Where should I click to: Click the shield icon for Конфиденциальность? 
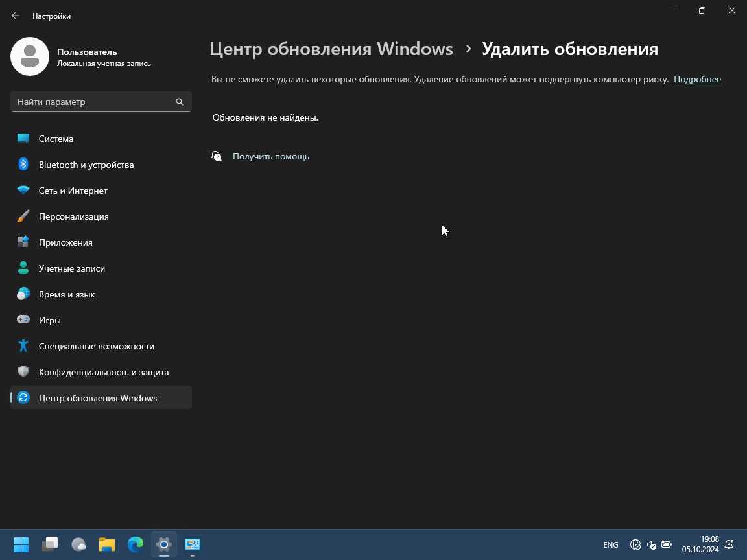tap(23, 371)
